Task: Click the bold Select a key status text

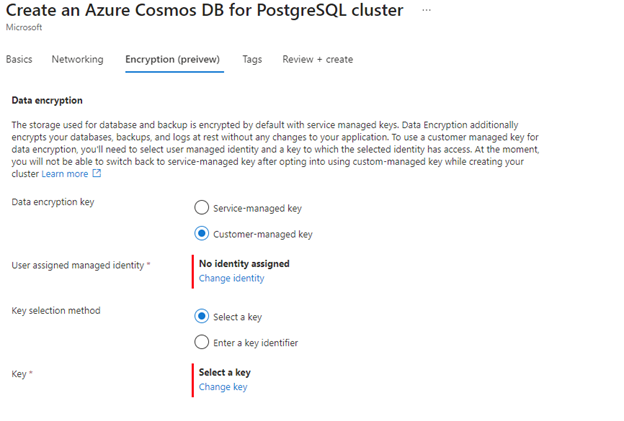Action: coord(224,372)
